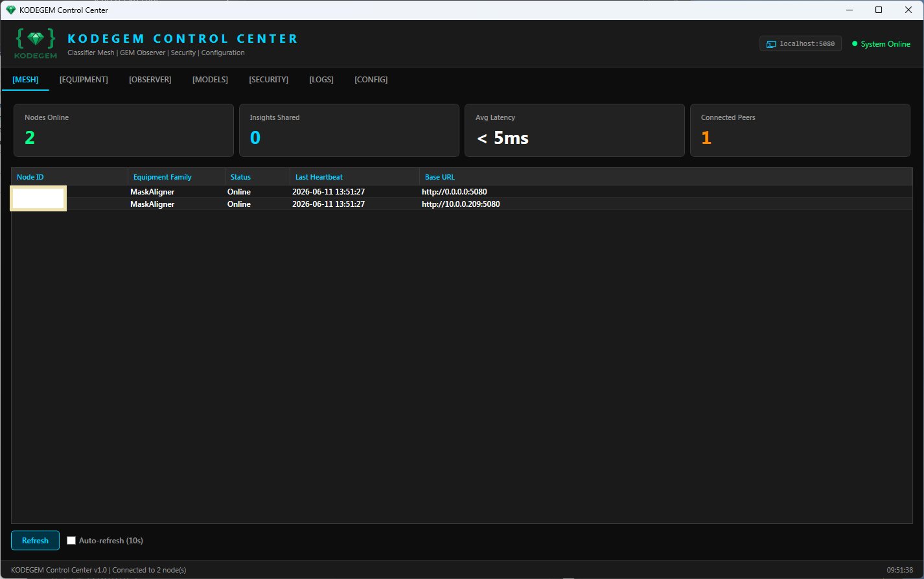The height and width of the screenshot is (579, 924).
Task: Click MaskAligner in the 10.0.0.209 row
Action: coord(152,204)
